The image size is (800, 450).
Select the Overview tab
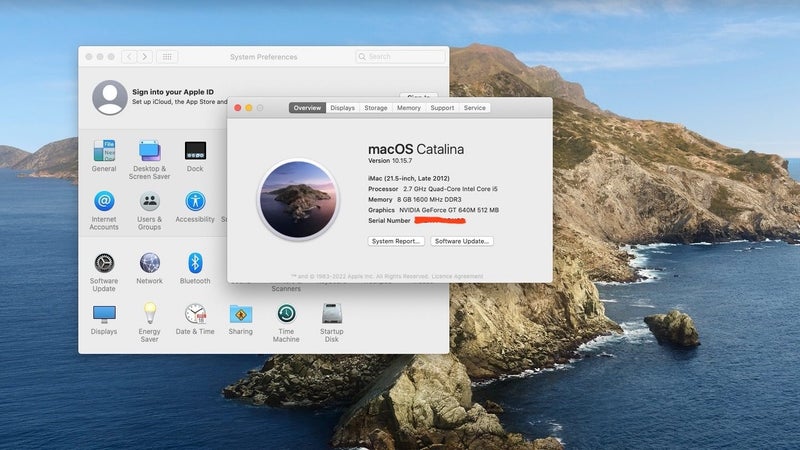point(307,108)
